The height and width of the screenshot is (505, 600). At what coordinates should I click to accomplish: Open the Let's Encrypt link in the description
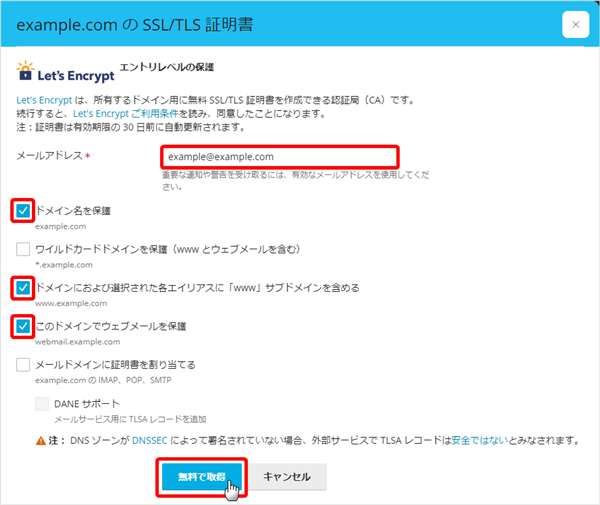pyautogui.click(x=44, y=100)
